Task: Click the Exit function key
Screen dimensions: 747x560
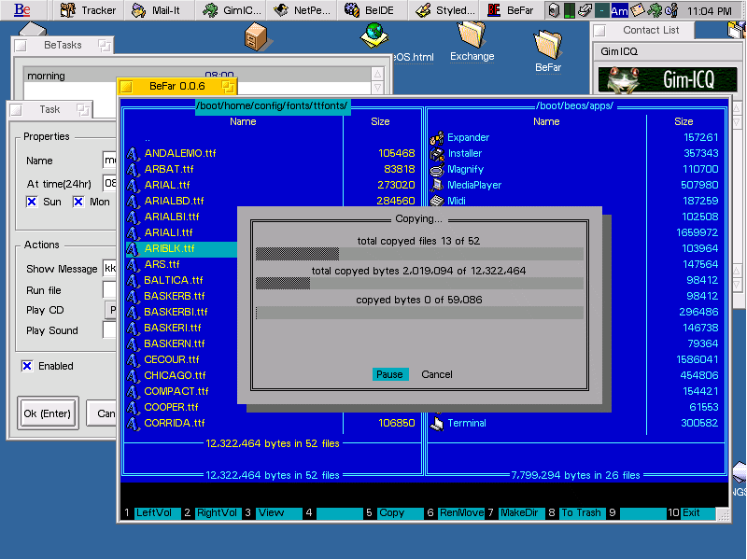Action: tap(698, 512)
